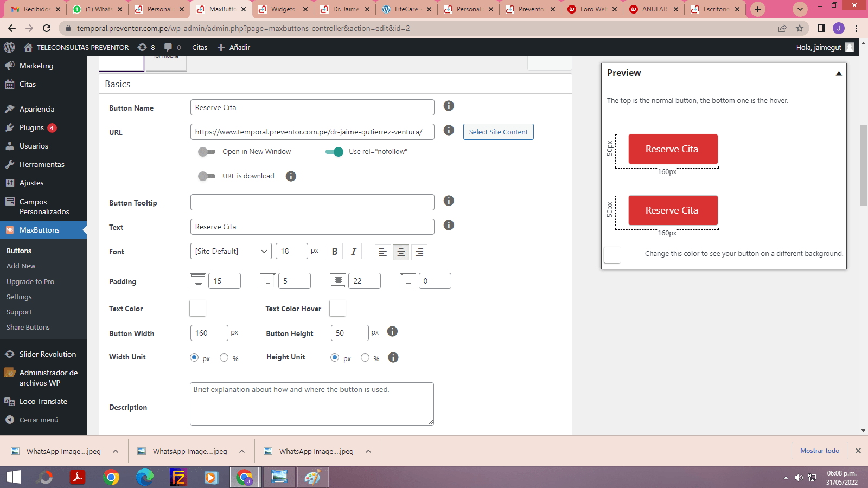Image resolution: width=868 pixels, height=488 pixels.
Task: Click the Button Tooltip input field
Action: pyautogui.click(x=312, y=202)
